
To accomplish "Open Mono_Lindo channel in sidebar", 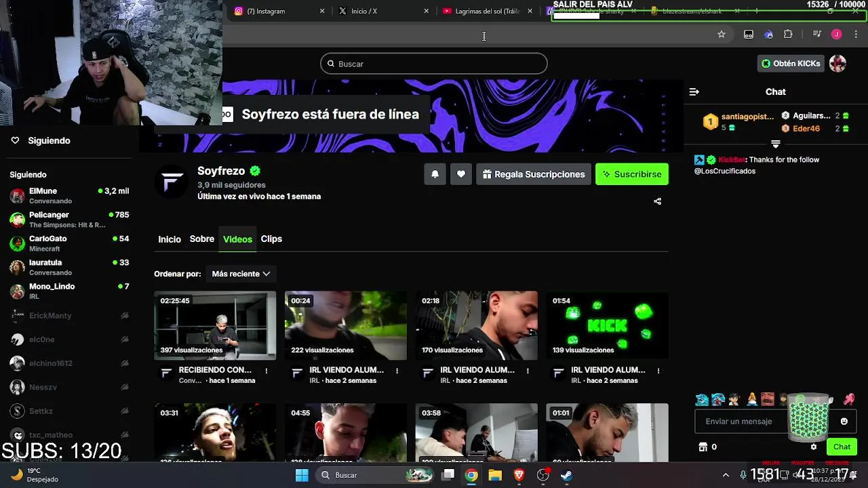I will (x=69, y=291).
